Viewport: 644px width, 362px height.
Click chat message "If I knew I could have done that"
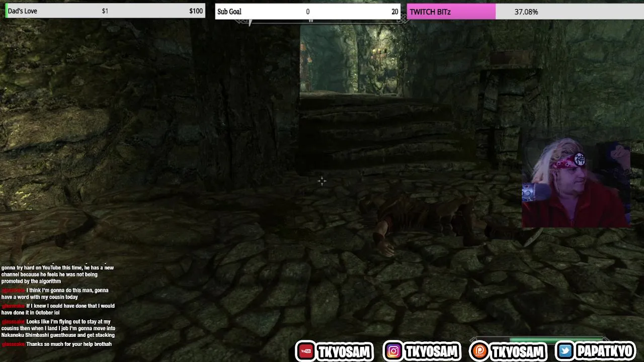pyautogui.click(x=58, y=309)
